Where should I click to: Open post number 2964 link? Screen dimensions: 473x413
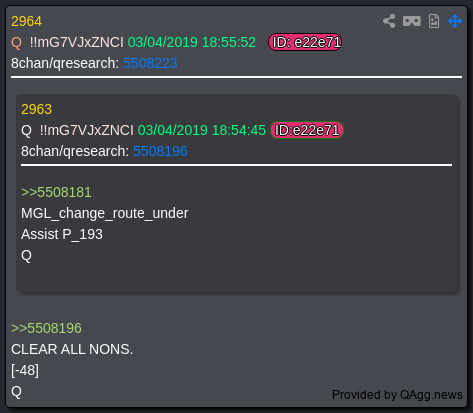pos(26,22)
